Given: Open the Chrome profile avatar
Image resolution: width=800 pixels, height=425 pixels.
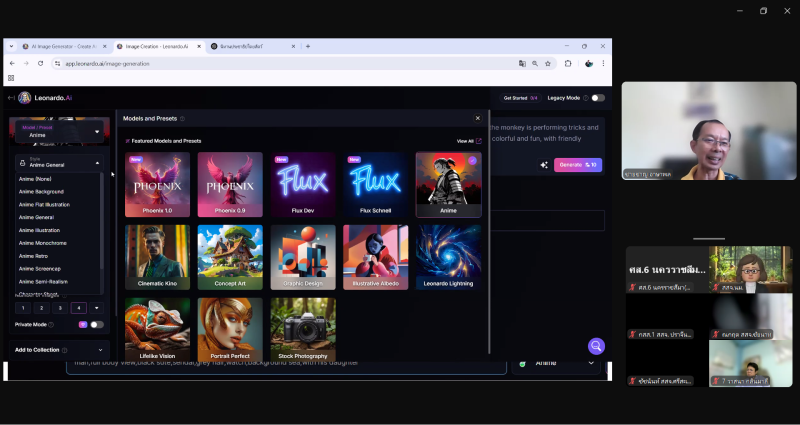Looking at the screenshot, I should 589,64.
